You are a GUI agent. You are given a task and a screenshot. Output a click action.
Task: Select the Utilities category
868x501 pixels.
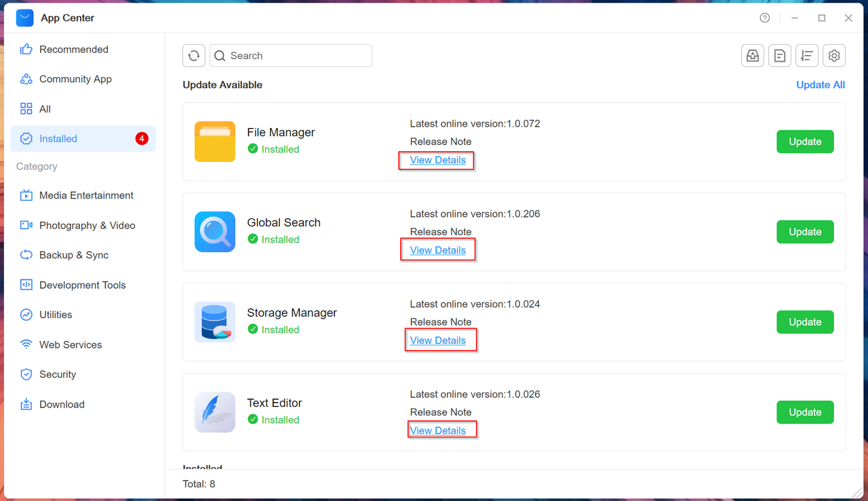pyautogui.click(x=83, y=315)
